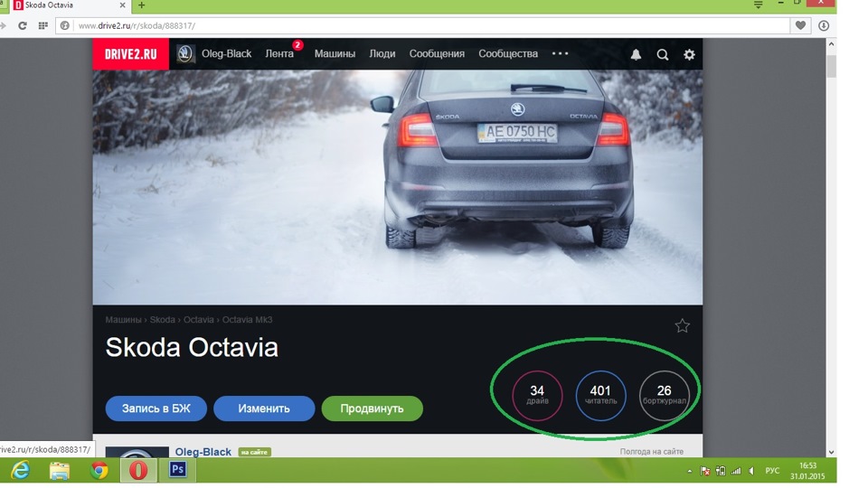This screenshot has height=488, width=868.
Task: Click scrollbar up arrow
Action: [x=832, y=43]
